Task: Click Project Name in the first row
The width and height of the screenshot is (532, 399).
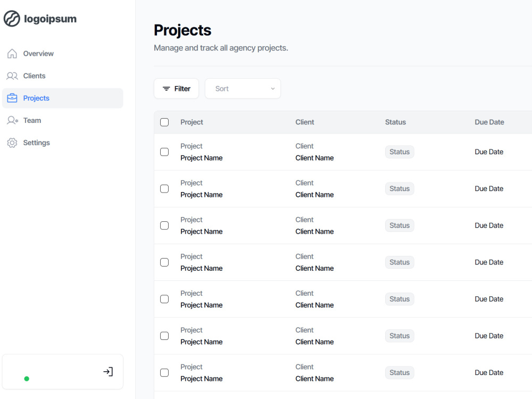Action: 202,158
